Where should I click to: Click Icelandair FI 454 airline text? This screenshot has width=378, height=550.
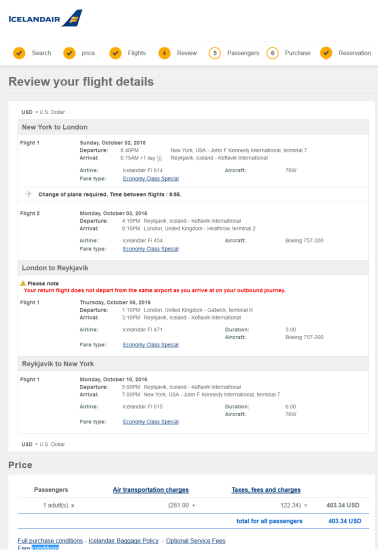pyautogui.click(x=143, y=240)
